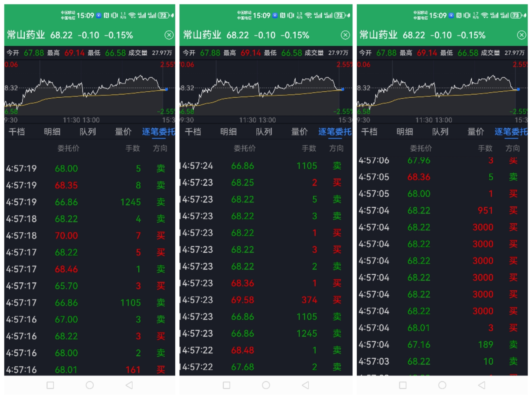Tap the back triangle in right screenshot
Image resolution: width=532 pixels, height=399 pixels.
482,385
